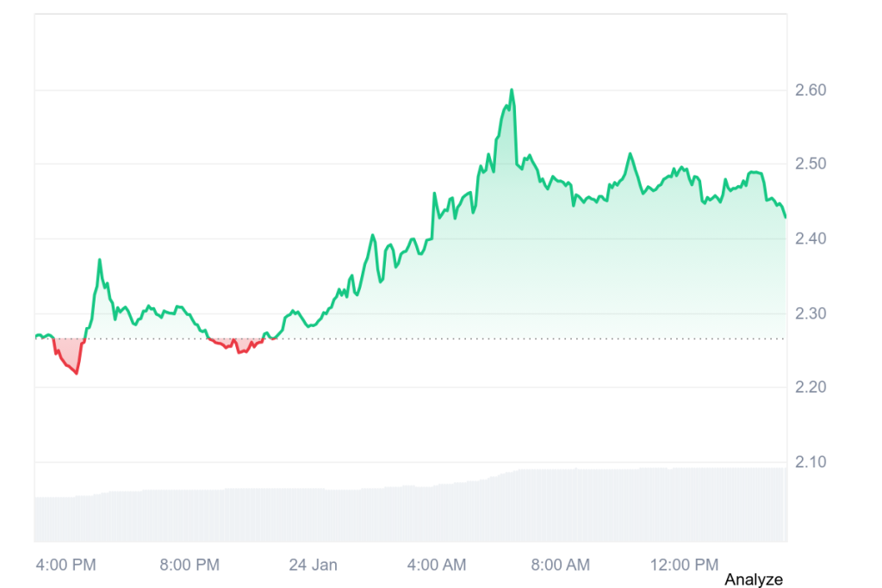Click the first red dip's lowest point
Image resolution: width=882 pixels, height=588 pixels.
(x=77, y=373)
